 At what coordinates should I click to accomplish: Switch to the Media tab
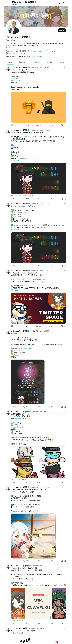pyautogui.click(x=62, y=62)
